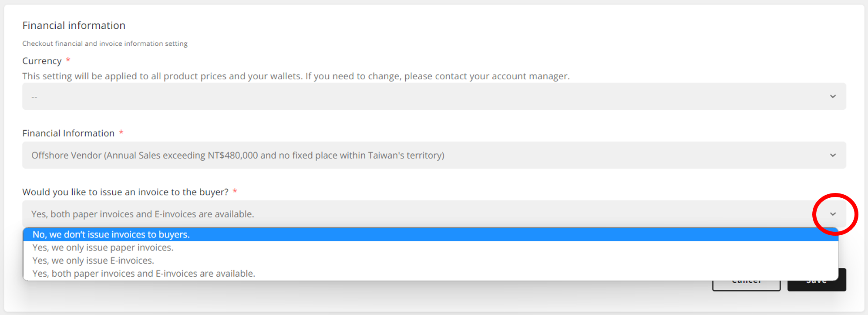Click the red asterisk beside the invoice question
The width and height of the screenshot is (868, 315).
(x=235, y=191)
